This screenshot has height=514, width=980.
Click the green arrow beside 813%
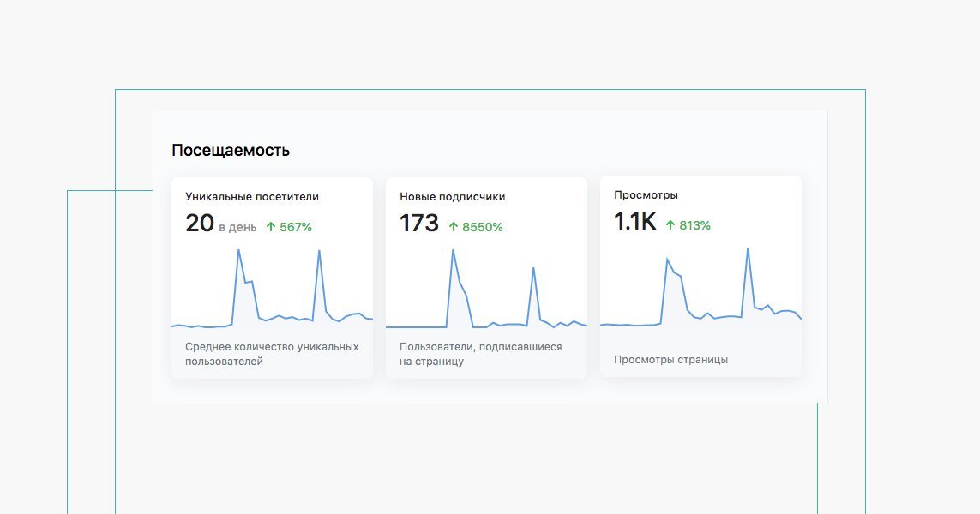click(x=670, y=224)
